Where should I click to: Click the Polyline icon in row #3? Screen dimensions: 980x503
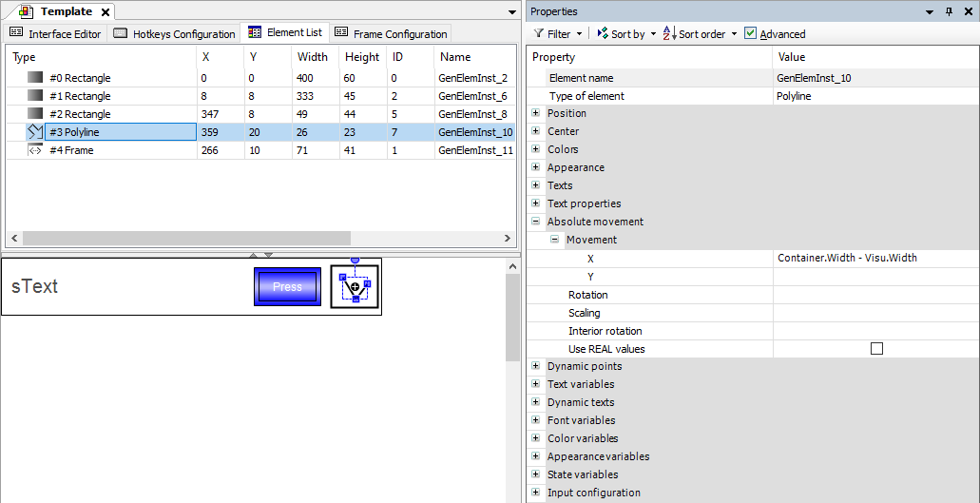tap(35, 132)
